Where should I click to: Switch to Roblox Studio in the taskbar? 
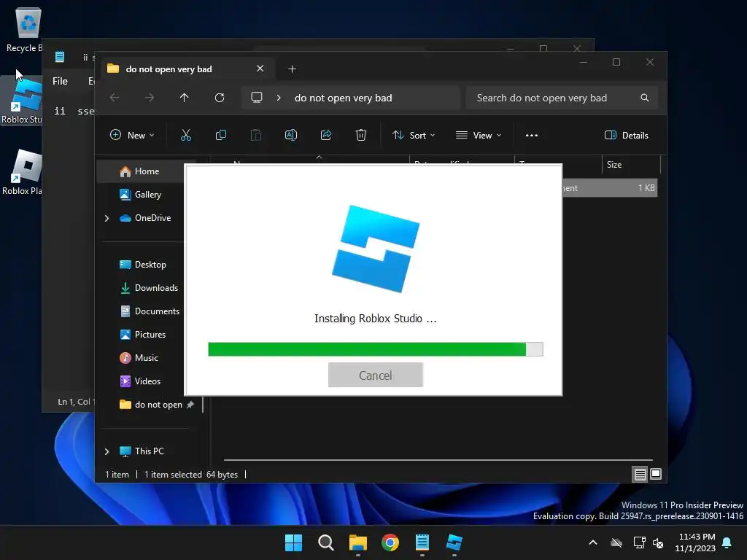[454, 542]
